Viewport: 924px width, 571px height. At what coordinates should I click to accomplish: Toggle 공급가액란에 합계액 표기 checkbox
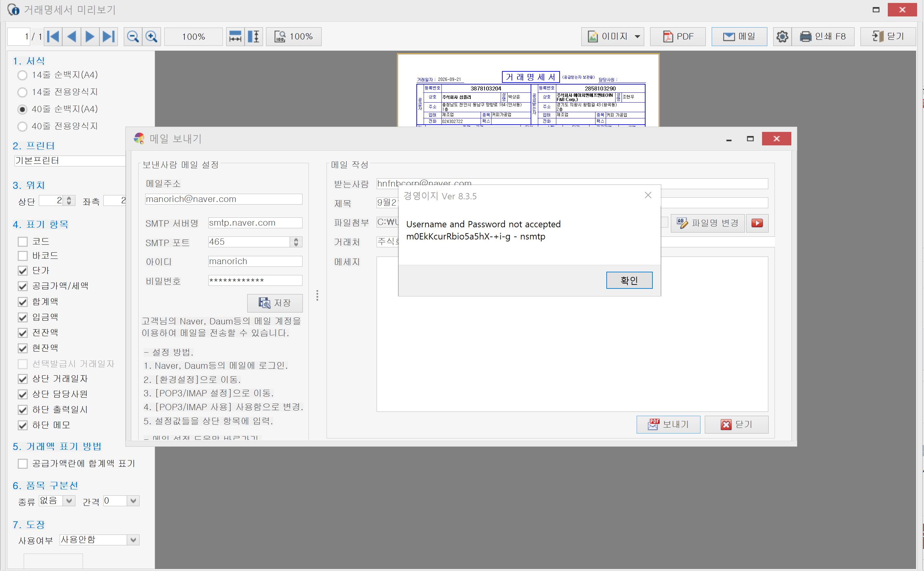click(23, 463)
